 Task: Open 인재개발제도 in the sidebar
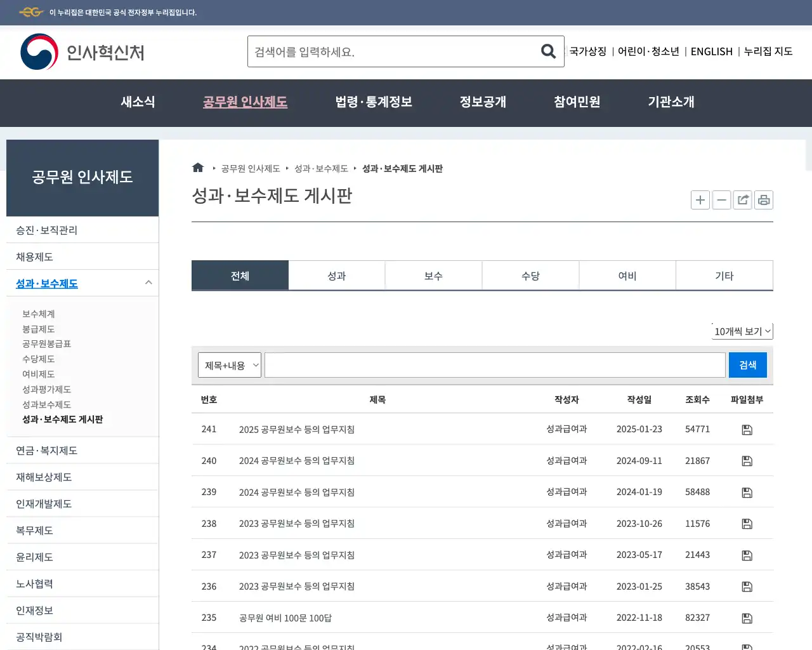[x=82, y=503]
